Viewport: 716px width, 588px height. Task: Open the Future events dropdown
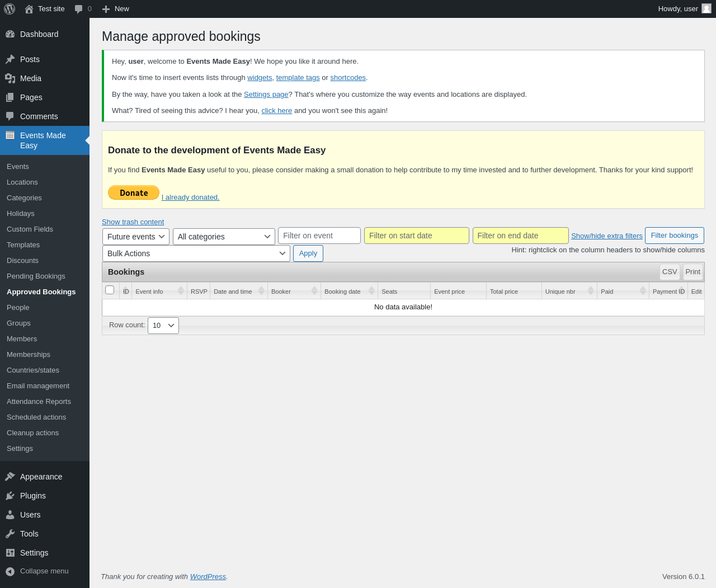pyautogui.click(x=136, y=237)
